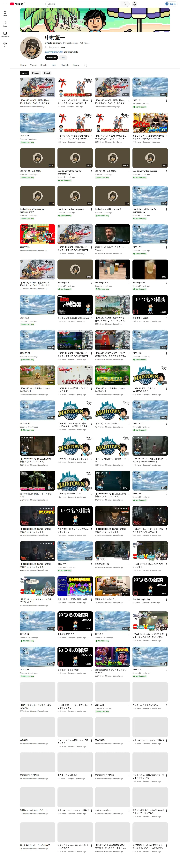Open the thumbnail with duration 2:55:45

pos(112,234)
